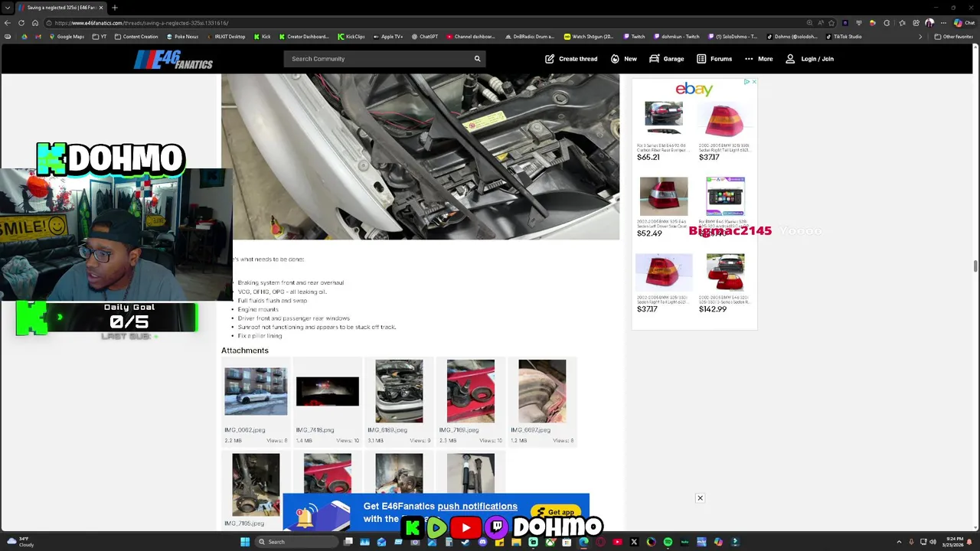Click 'Braking system front and rear overhaul' text
Screen dimensions: 980x551
tap(291, 282)
